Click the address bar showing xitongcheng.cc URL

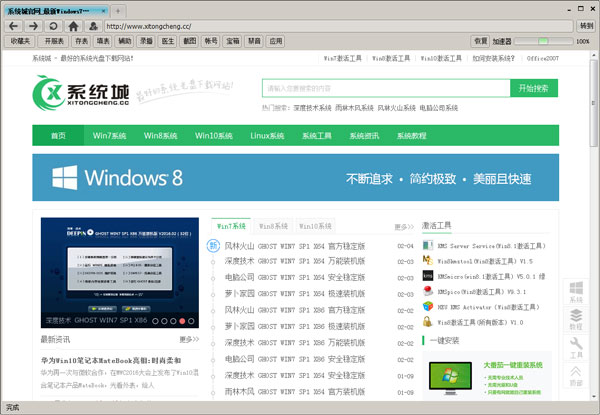(338, 26)
